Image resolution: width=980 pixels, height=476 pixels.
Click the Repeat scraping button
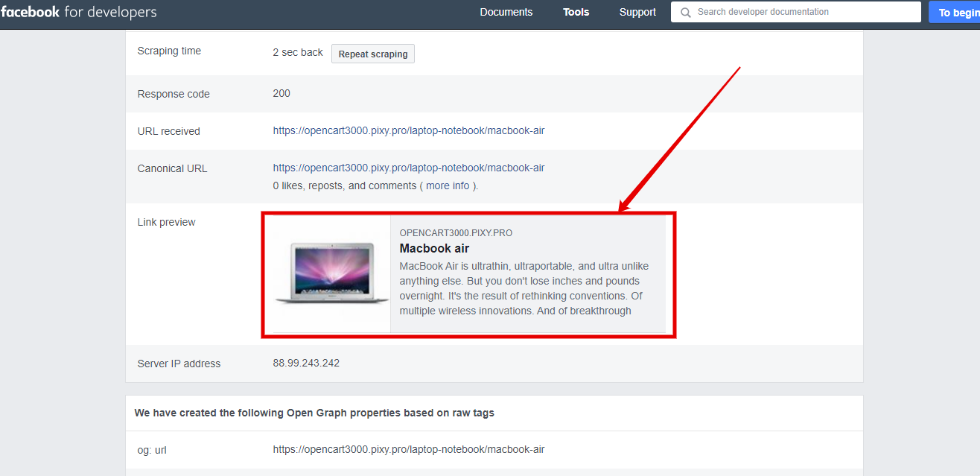[x=373, y=54]
